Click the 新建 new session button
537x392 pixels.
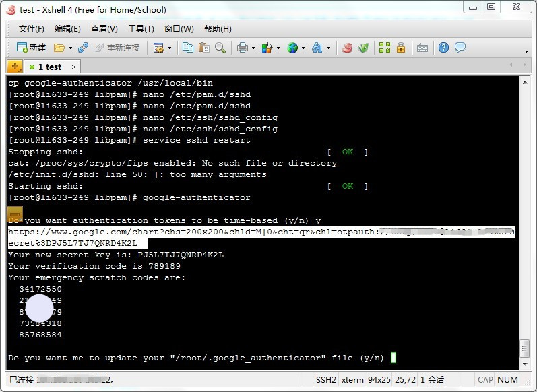point(31,48)
